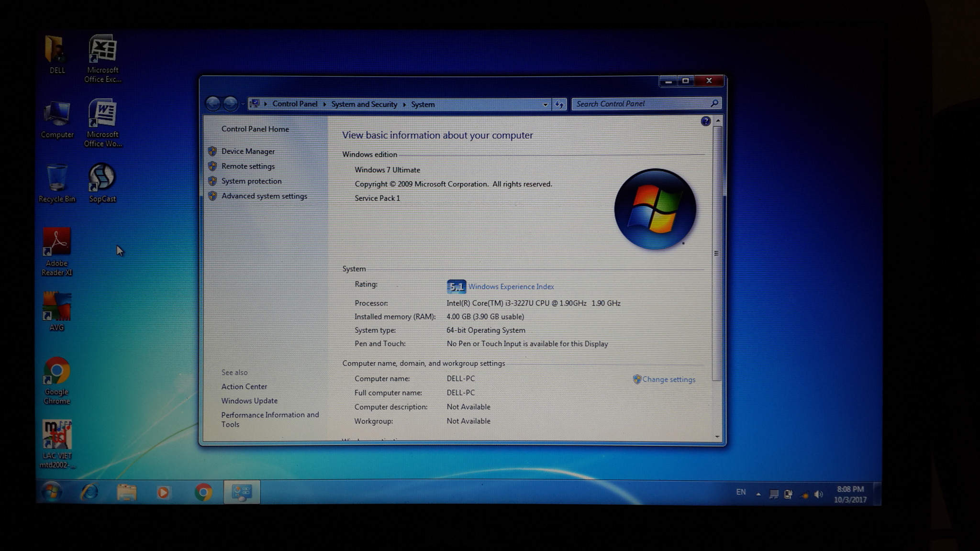Open Windows Explorer folder in taskbar
The image size is (980, 551).
tap(126, 492)
